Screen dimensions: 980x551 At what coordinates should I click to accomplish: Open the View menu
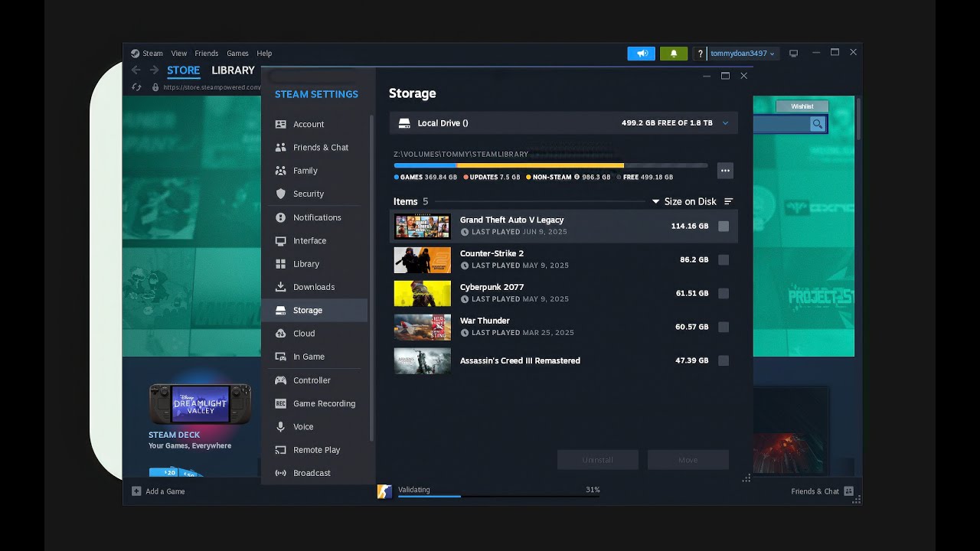pos(179,54)
